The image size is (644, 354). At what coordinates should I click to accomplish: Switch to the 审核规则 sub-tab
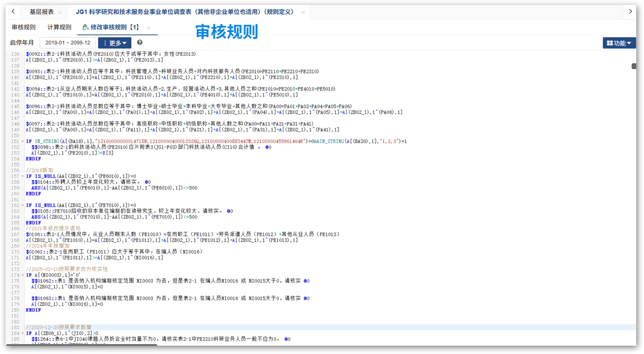click(24, 27)
